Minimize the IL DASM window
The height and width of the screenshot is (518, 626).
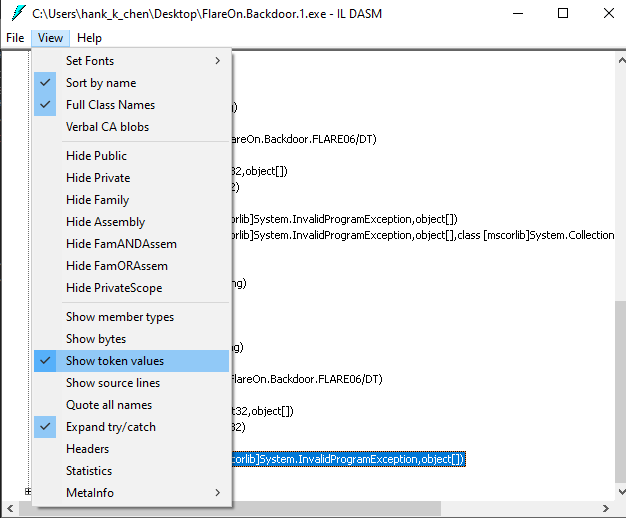click(x=518, y=14)
